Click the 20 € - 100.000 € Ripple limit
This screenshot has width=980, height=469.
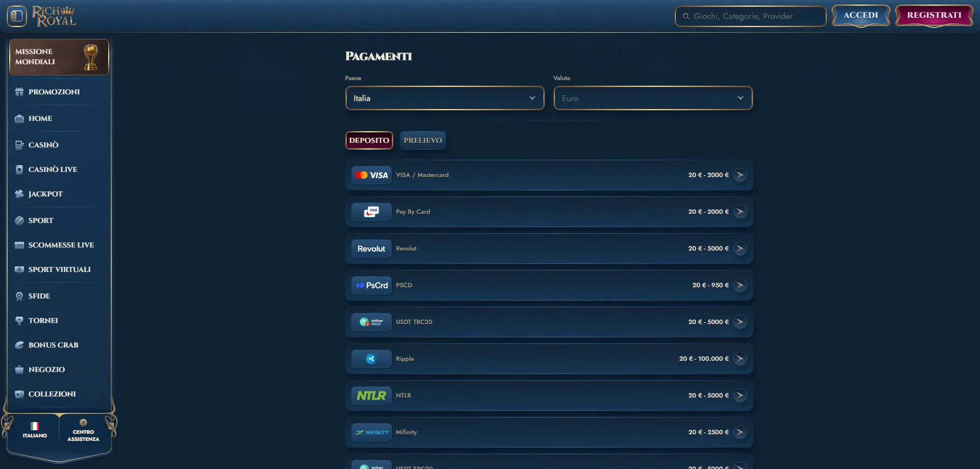click(x=704, y=359)
